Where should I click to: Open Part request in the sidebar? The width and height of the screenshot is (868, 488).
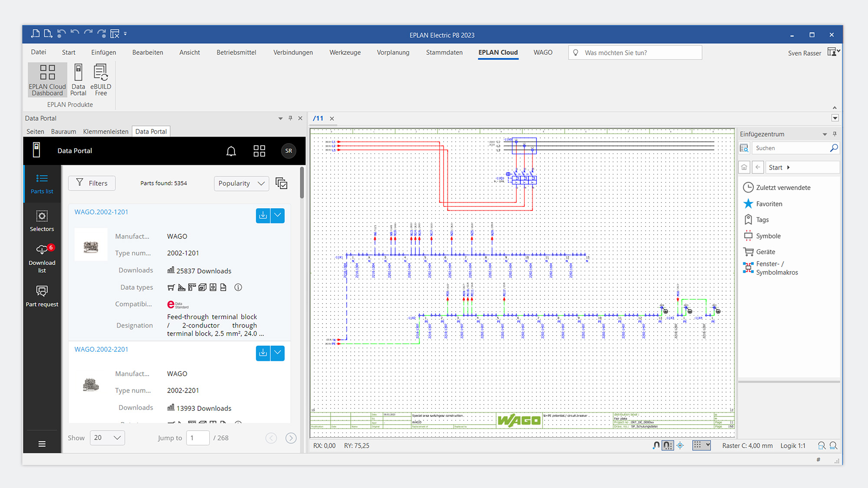pos(42,296)
